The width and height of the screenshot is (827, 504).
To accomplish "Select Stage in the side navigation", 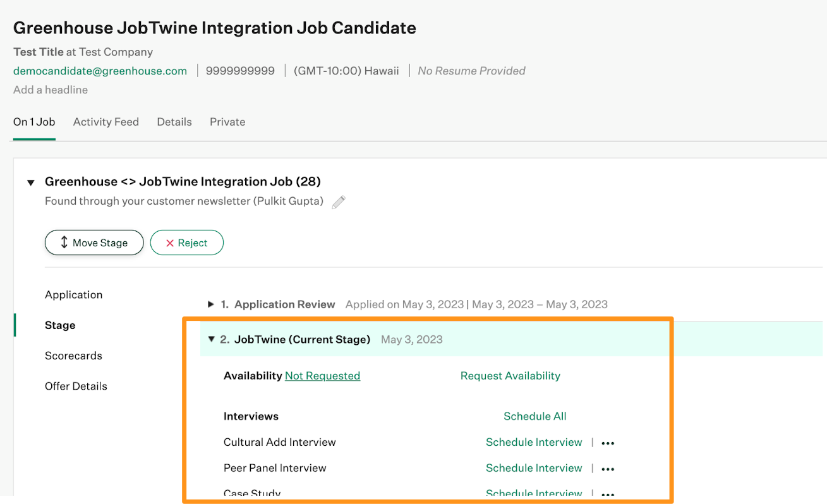I will 60,325.
